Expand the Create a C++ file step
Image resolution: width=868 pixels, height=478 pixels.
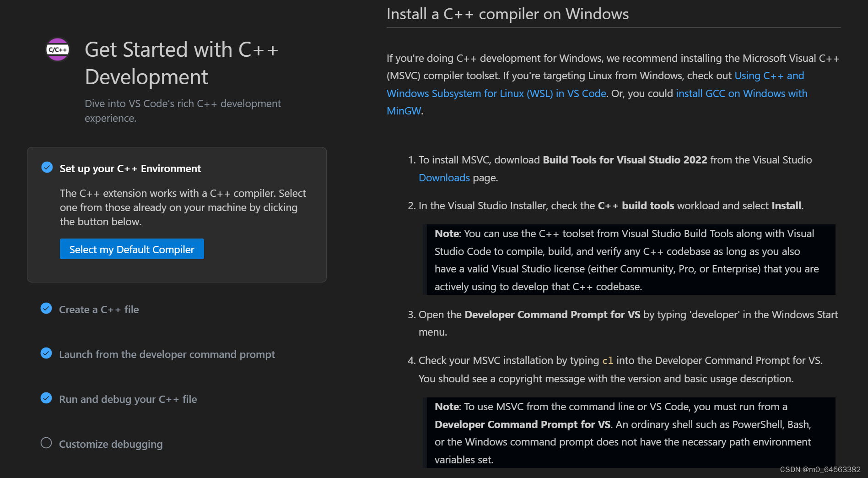[x=99, y=310]
